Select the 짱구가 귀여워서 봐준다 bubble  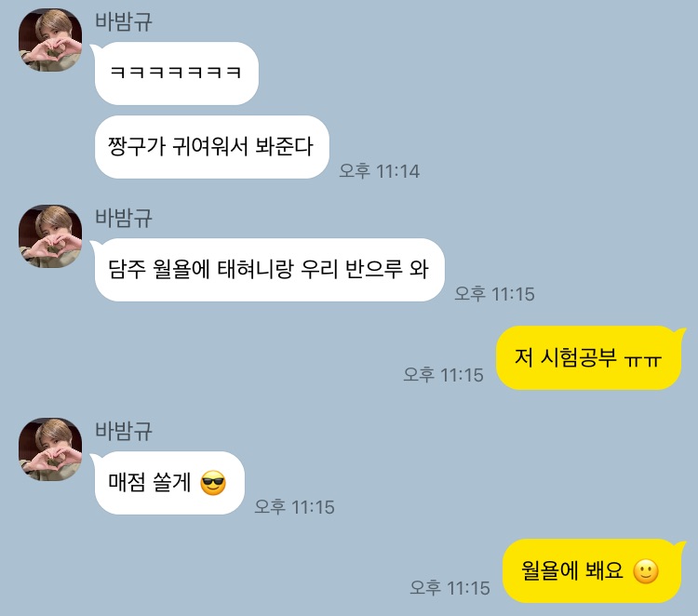(211, 147)
